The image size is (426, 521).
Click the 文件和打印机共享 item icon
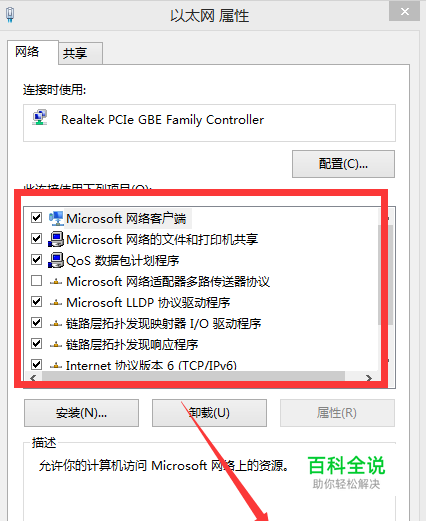click(x=56, y=239)
